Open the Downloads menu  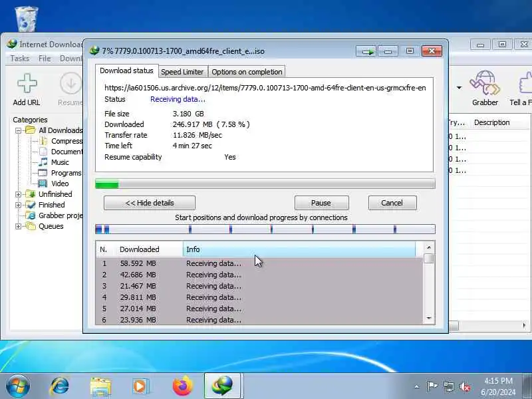(71, 59)
